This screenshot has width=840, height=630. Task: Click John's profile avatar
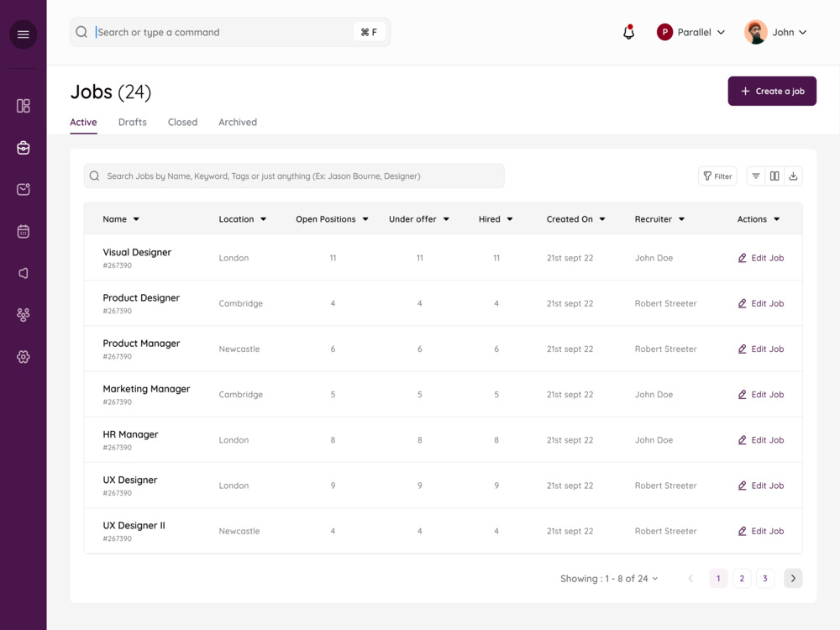coord(755,32)
